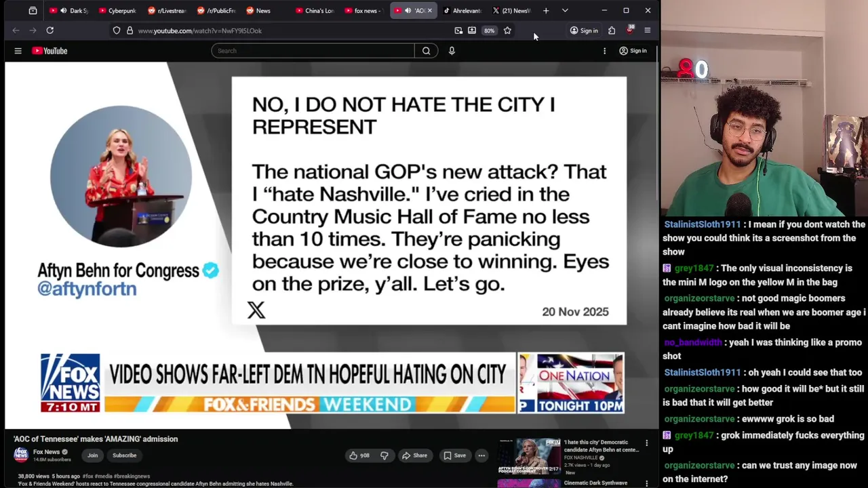This screenshot has width=868, height=488.
Task: Open YouTube settings three-dot menu
Action: tap(605, 51)
